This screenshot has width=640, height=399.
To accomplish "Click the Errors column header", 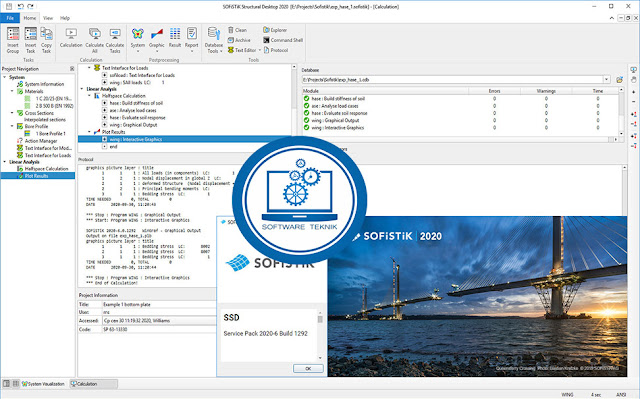I will click(x=494, y=91).
